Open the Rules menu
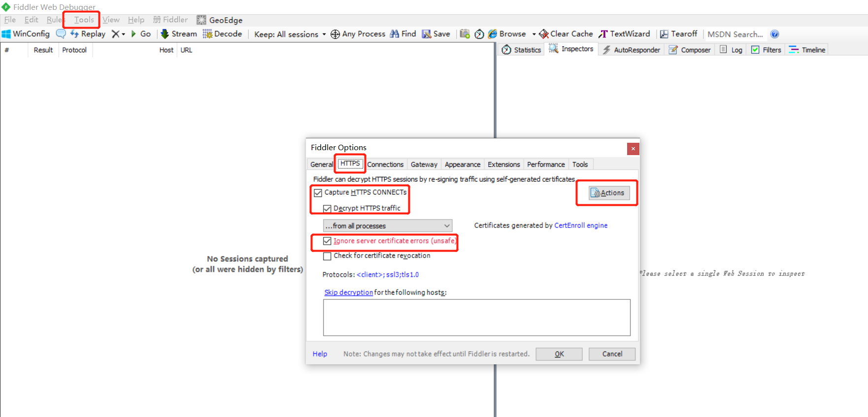868x417 pixels. (55, 20)
